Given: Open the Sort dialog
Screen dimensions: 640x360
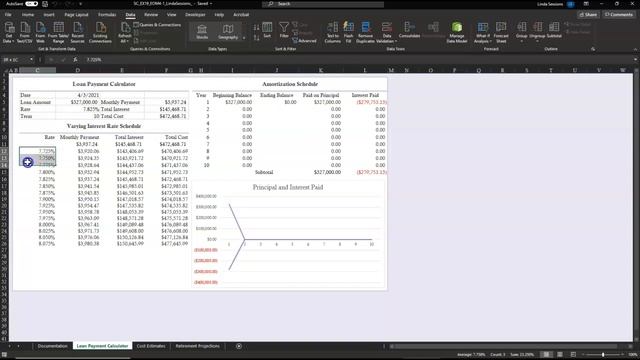Looking at the screenshot, I should [267, 30].
